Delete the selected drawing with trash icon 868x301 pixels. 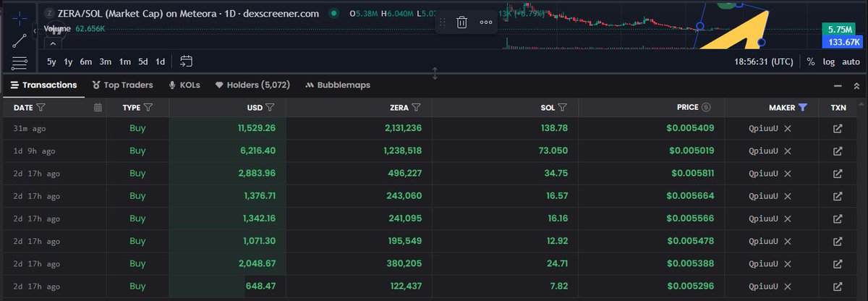(x=461, y=22)
